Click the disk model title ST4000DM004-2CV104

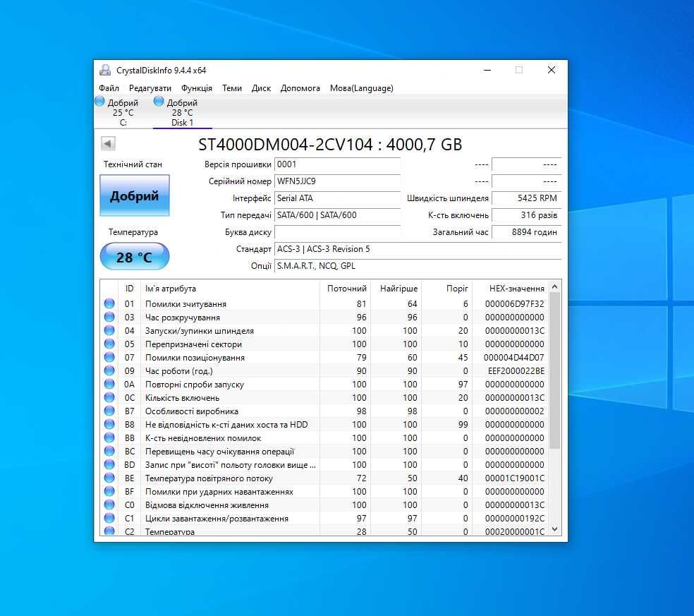[286, 145]
